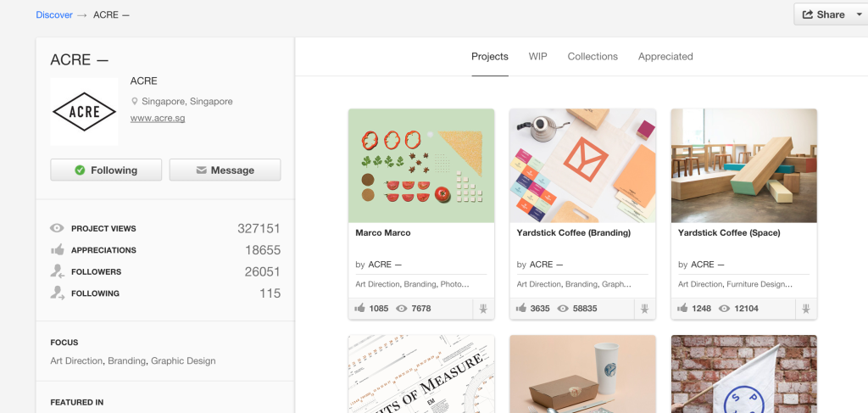Open the Marco Marco project thumbnail
This screenshot has width=868, height=413.
point(421,165)
